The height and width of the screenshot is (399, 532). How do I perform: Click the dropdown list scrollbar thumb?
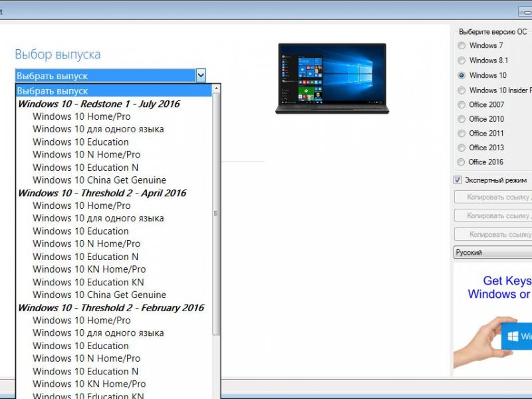coord(215,213)
